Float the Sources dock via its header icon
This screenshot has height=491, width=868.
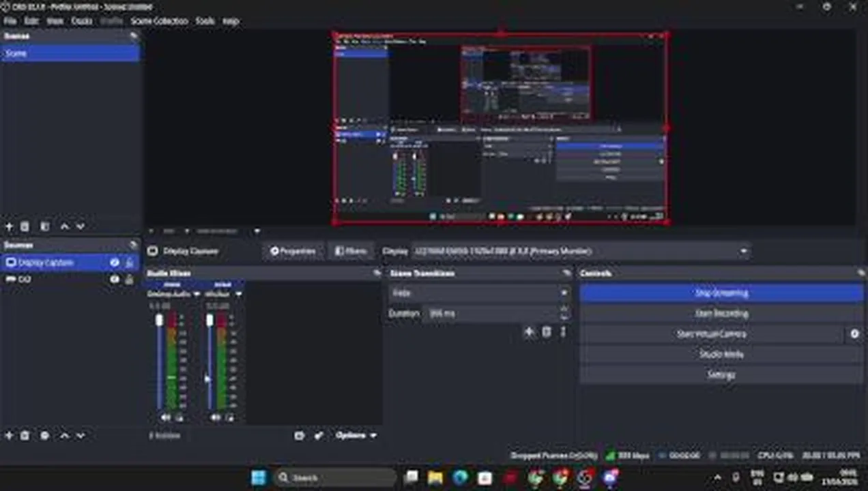click(x=134, y=245)
